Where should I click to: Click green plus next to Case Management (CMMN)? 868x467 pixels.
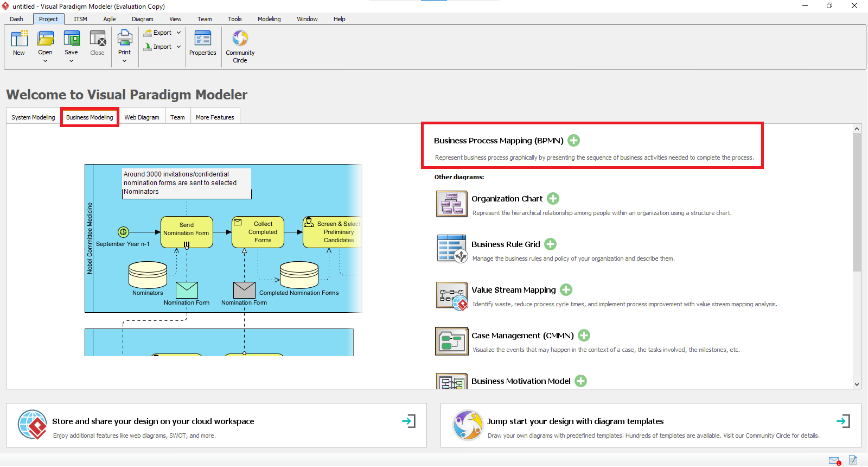(x=584, y=336)
